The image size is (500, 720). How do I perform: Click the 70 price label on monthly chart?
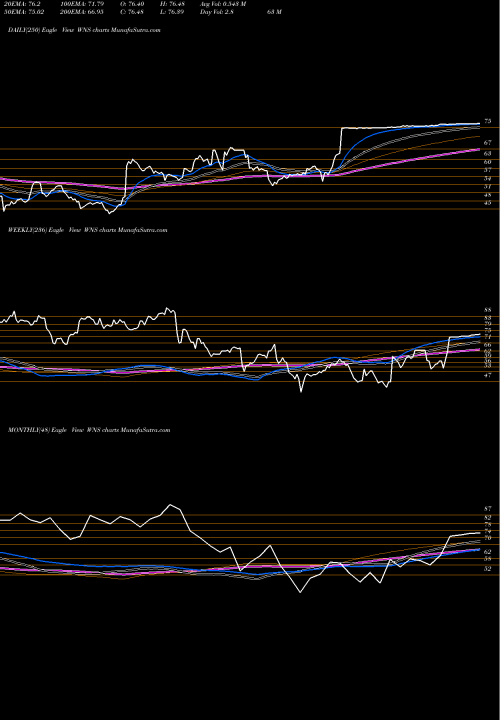[x=488, y=538]
